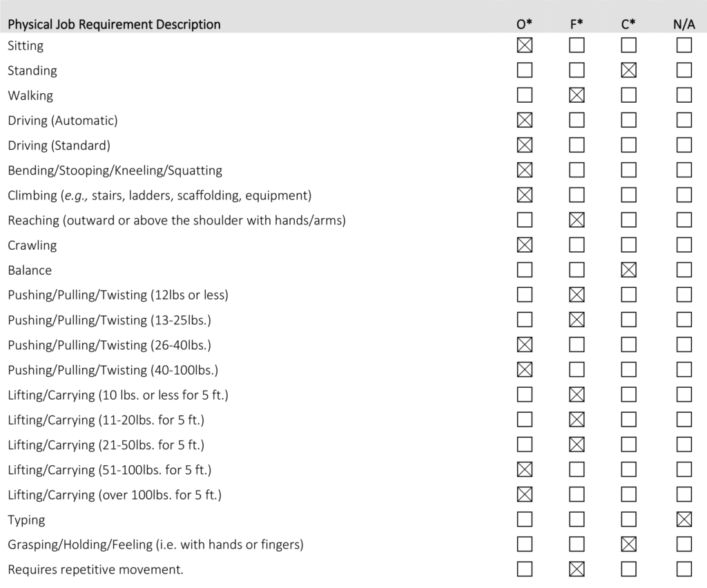
Task: Check F* for Pushing/Pulling/Twisting 26-40lbs
Action: (x=577, y=344)
